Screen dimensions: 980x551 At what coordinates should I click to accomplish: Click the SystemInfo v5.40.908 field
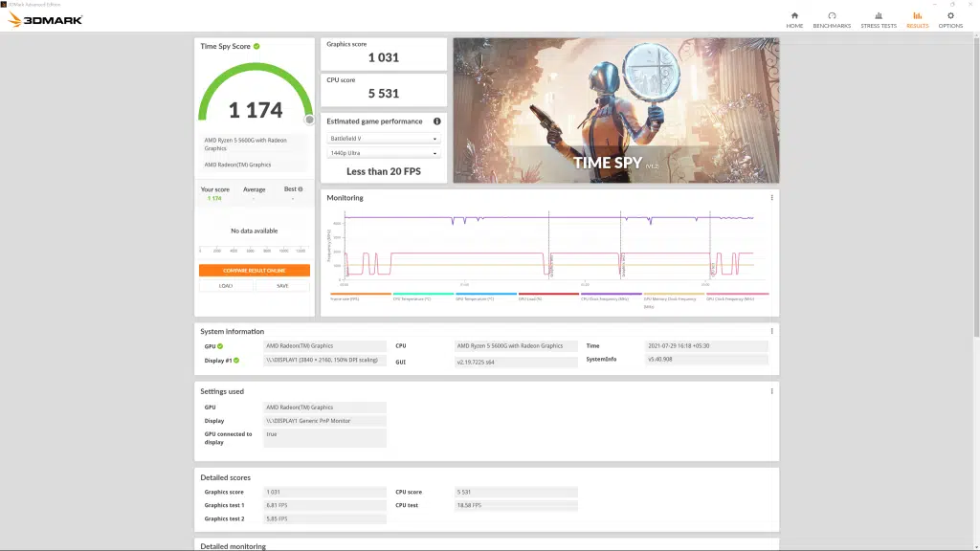tap(706, 360)
